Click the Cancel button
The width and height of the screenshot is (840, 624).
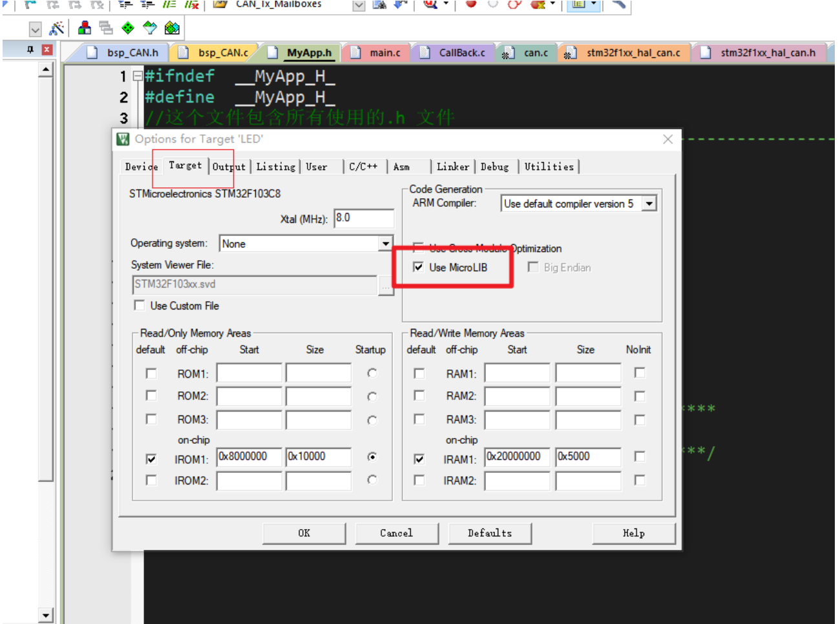pos(397,534)
